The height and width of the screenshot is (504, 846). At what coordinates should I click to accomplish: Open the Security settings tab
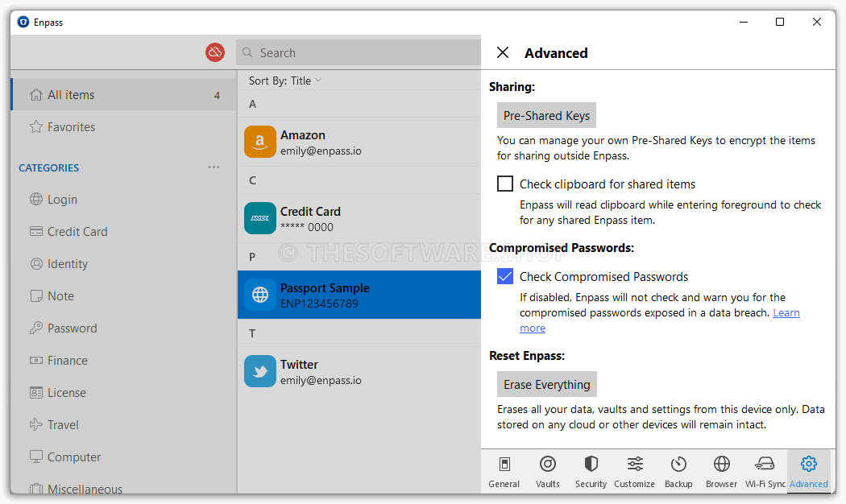pyautogui.click(x=591, y=471)
